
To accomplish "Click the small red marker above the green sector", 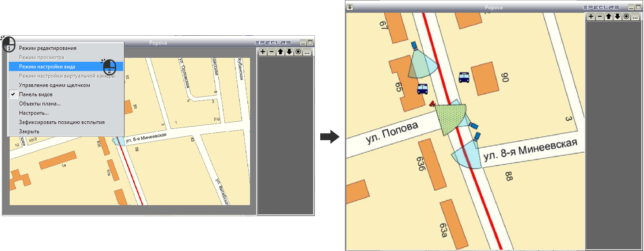I will [x=432, y=104].
